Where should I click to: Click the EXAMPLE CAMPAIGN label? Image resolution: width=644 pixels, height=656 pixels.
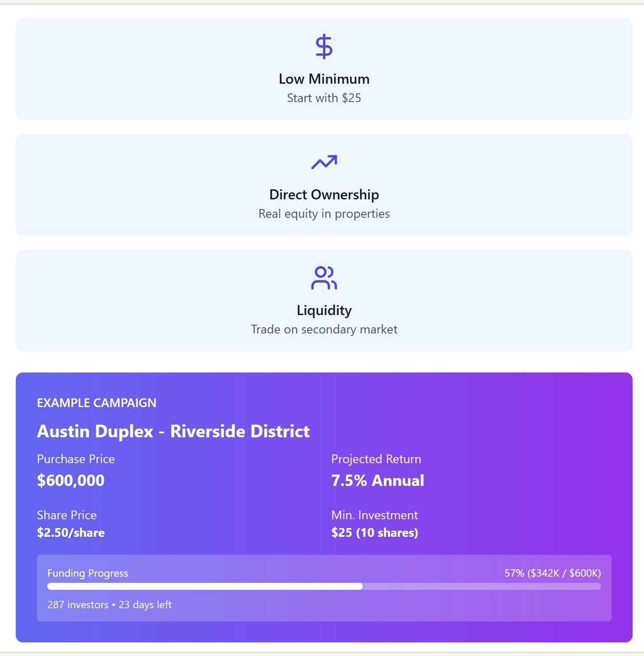click(96, 403)
